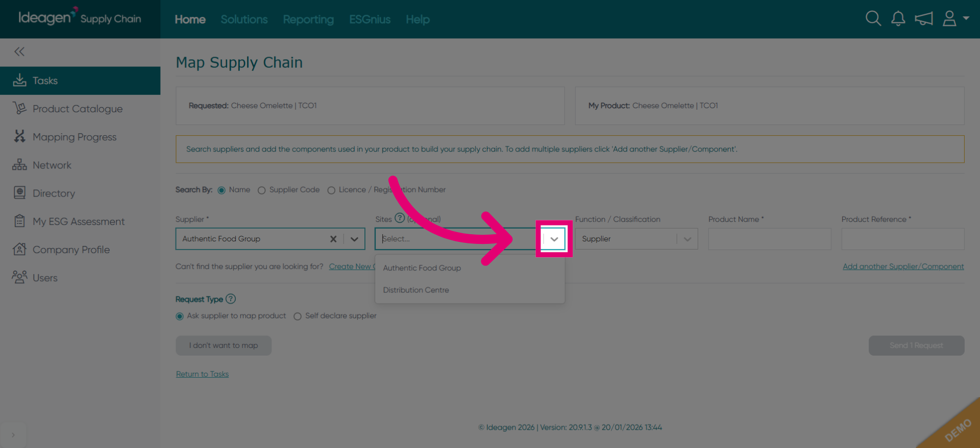Open the Supplier dropdown chevron
This screenshot has width=980, height=448.
[354, 239]
